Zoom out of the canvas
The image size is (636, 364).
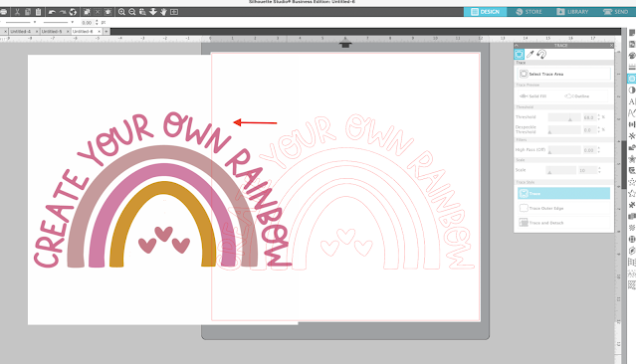pyautogui.click(x=131, y=12)
